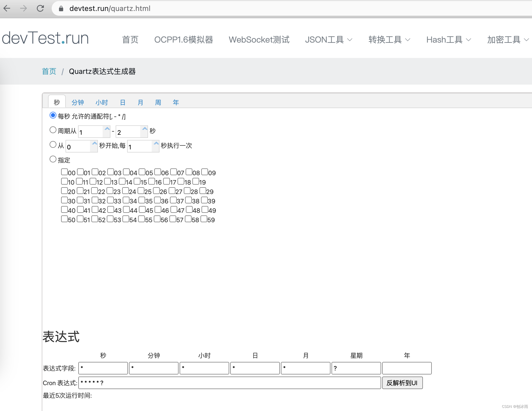
Task: Check the 00 seconds checkbox
Action: coord(64,172)
